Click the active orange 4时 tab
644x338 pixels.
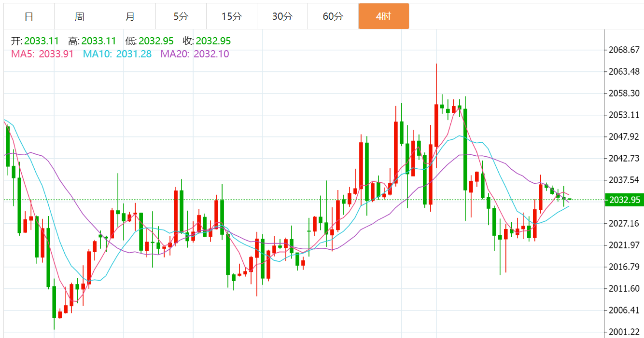point(384,16)
